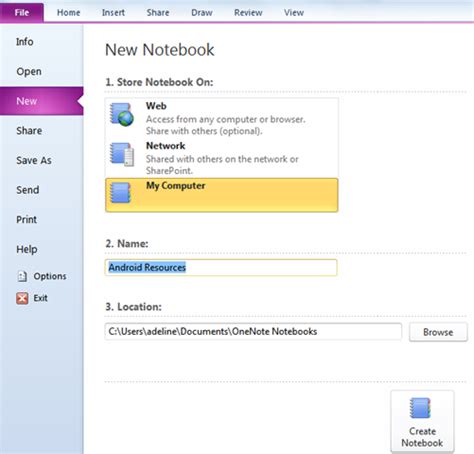Open the Options entry label
Screen dimensions: 474x454
[x=50, y=276]
